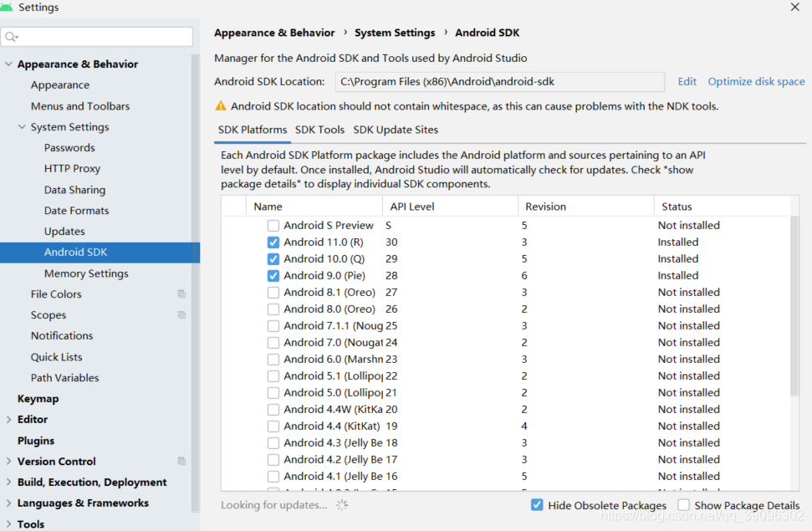Check the Android 6.0 Marshmallow checkbox
Viewport: 812px width, 531px height.
[x=273, y=360]
